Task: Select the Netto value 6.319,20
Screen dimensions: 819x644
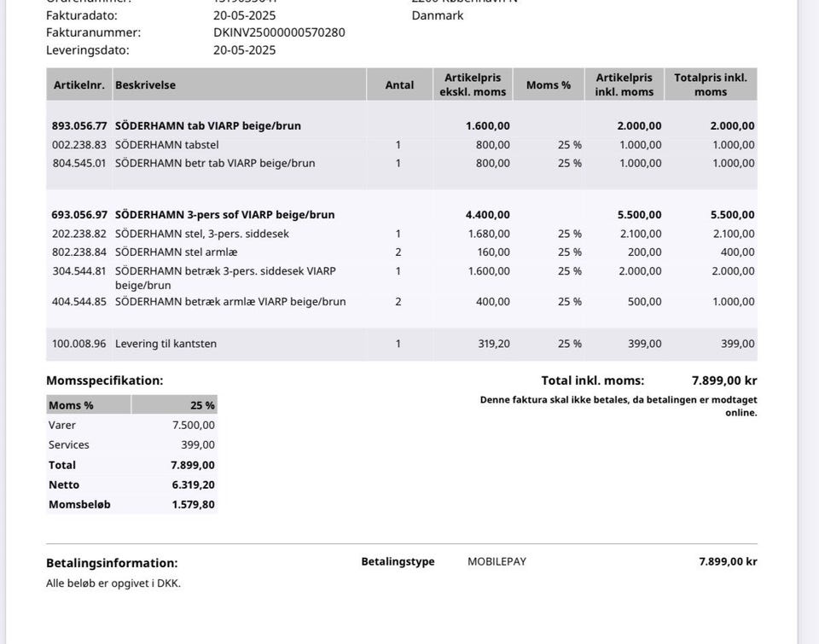Action: coord(194,484)
